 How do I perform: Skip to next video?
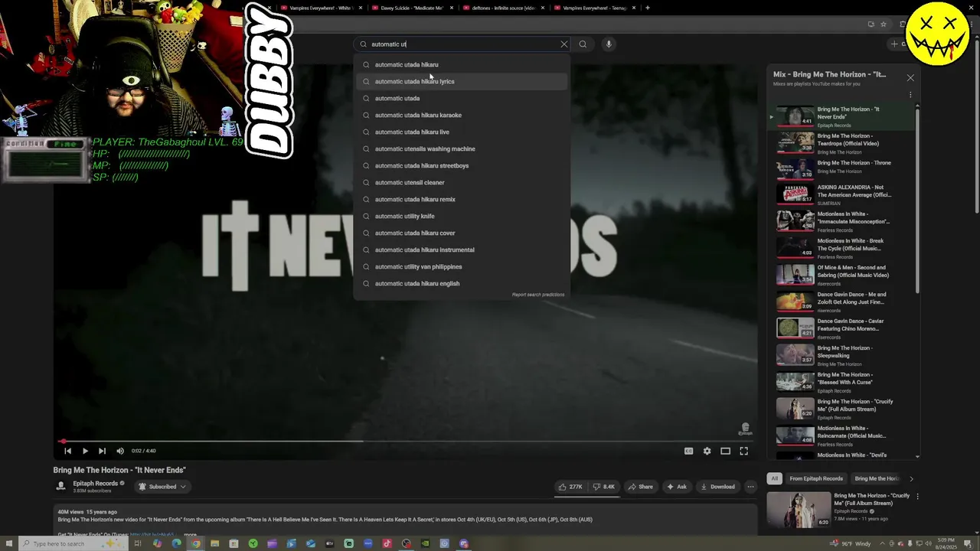pos(102,451)
